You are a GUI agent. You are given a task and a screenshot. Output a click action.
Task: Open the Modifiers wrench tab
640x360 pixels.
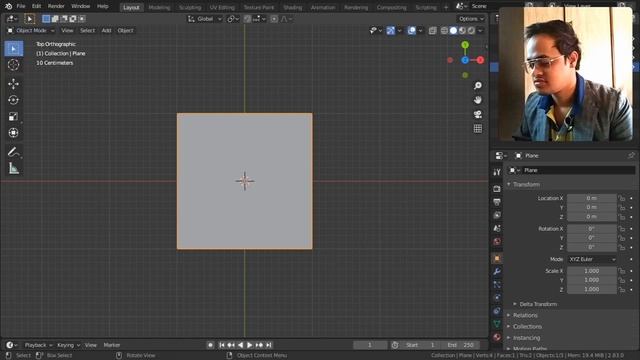coord(497,271)
